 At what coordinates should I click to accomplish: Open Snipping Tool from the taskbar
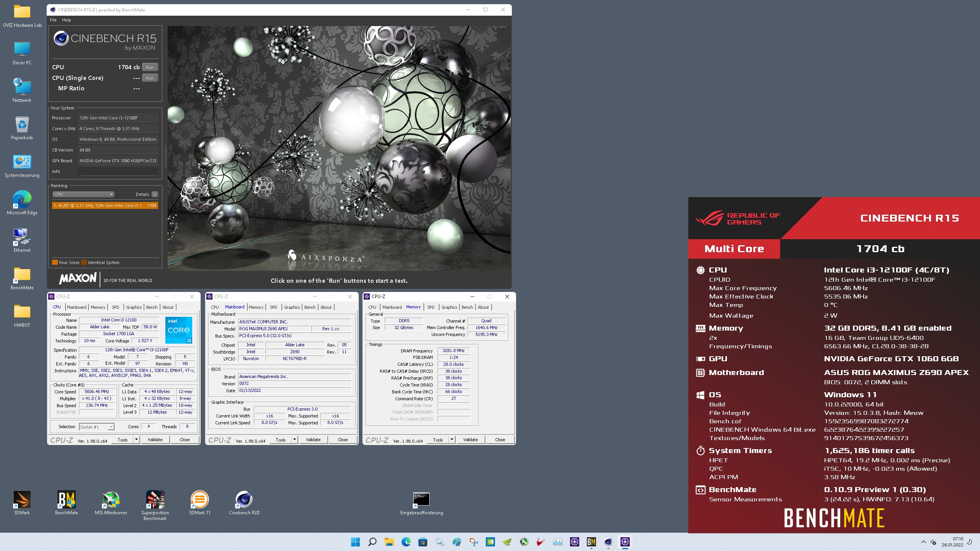474,542
